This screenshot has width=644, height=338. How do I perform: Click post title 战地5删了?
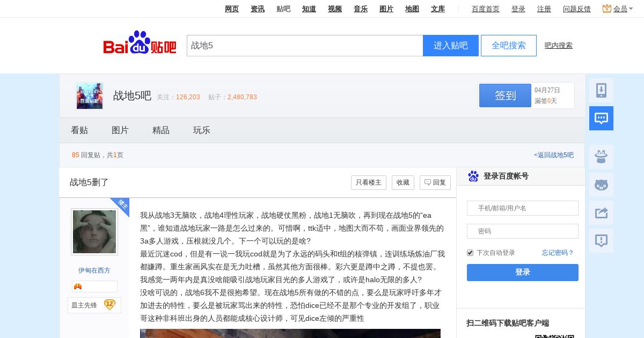pos(89,182)
